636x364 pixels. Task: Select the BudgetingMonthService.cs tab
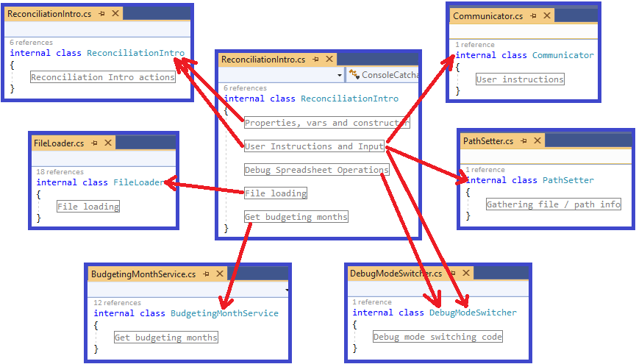[143, 274]
